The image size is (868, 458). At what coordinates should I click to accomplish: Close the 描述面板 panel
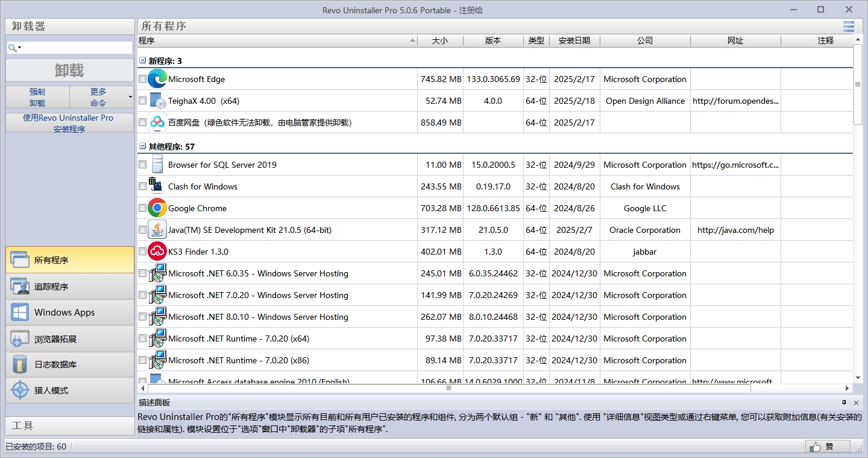coord(856,402)
